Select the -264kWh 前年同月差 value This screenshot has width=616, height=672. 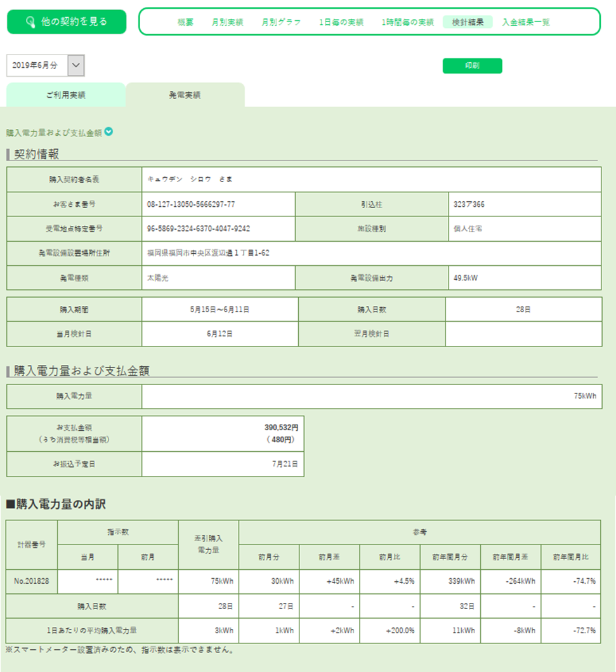click(520, 581)
